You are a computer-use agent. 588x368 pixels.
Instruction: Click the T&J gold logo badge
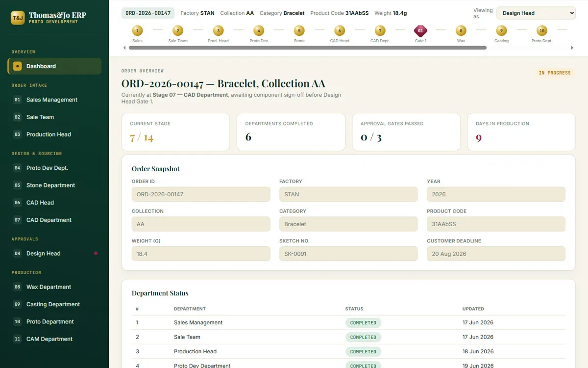(18, 18)
